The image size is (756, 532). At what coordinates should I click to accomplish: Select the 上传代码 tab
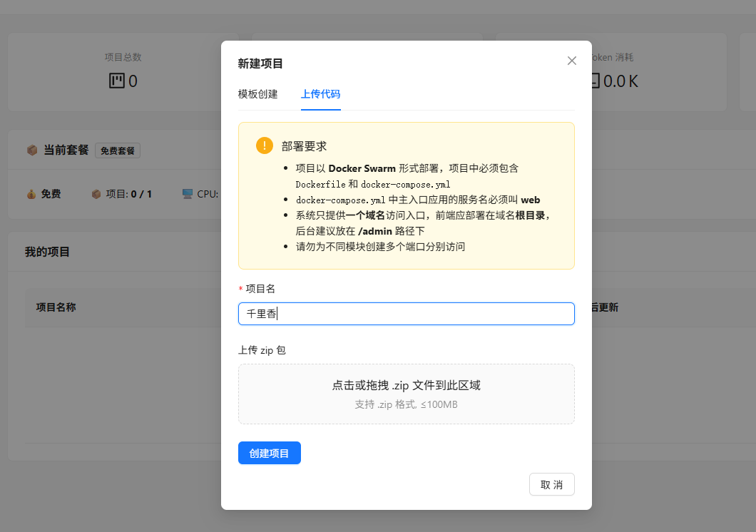coord(321,94)
